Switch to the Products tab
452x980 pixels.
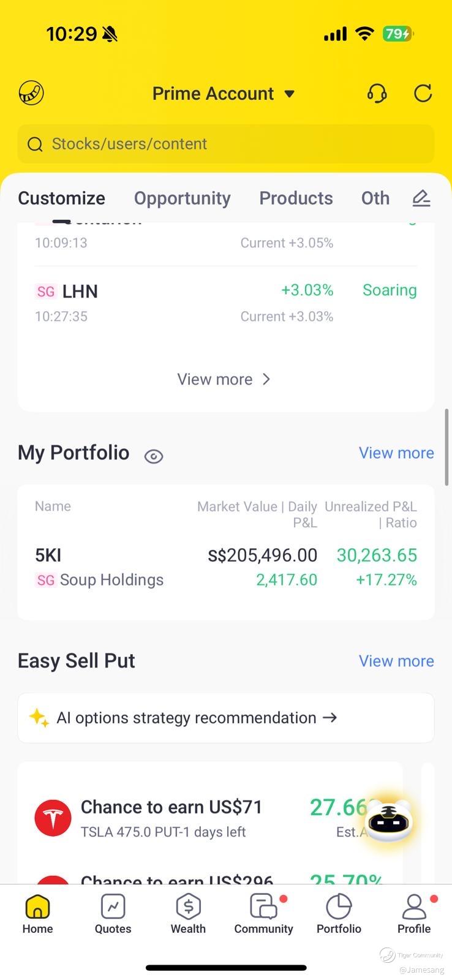pyautogui.click(x=296, y=198)
